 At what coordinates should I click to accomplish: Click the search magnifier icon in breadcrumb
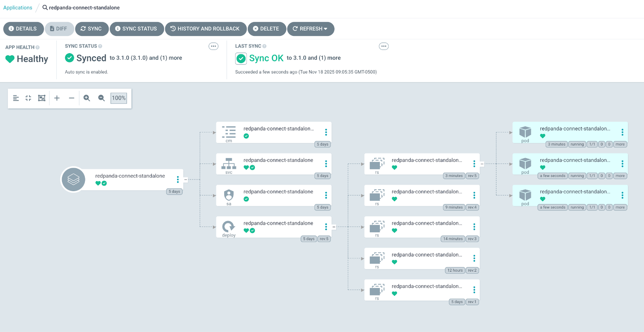[x=45, y=8]
